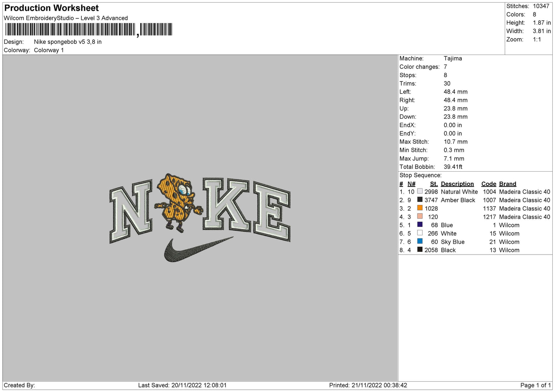Screen dimensions: 555x392
Task: Click the Total Bobbin value 39.41ft
Action: click(x=453, y=167)
